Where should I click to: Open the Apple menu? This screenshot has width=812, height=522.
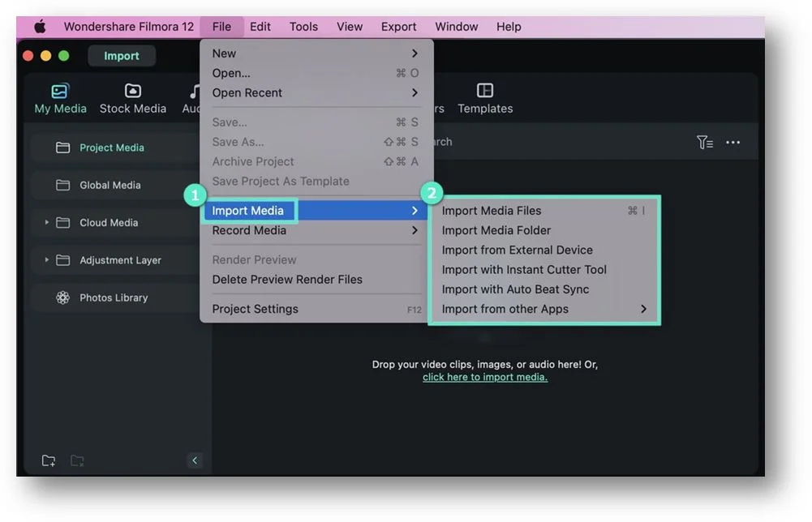tap(40, 27)
